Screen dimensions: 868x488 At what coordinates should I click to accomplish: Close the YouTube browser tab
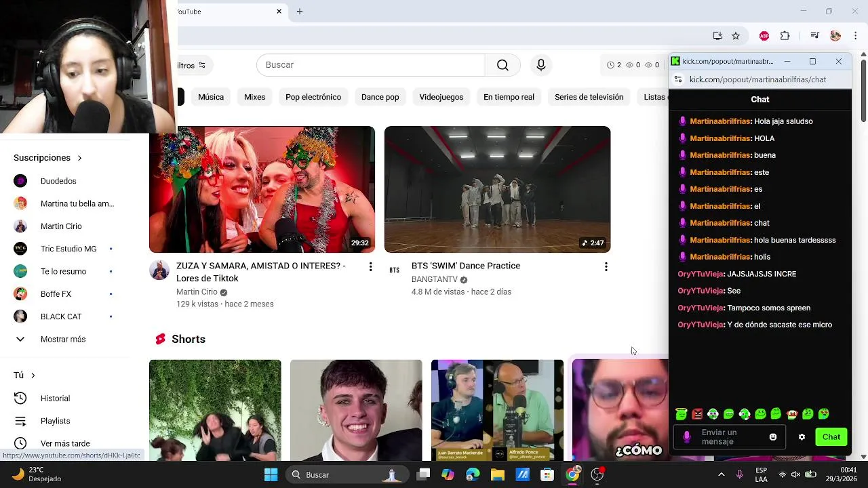pyautogui.click(x=279, y=12)
